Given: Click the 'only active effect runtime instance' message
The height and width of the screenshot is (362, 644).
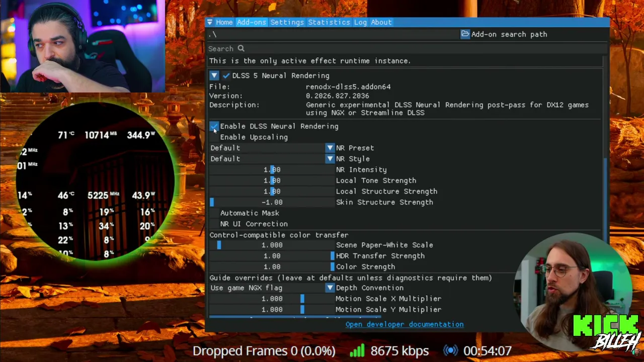Looking at the screenshot, I should pos(310,61).
